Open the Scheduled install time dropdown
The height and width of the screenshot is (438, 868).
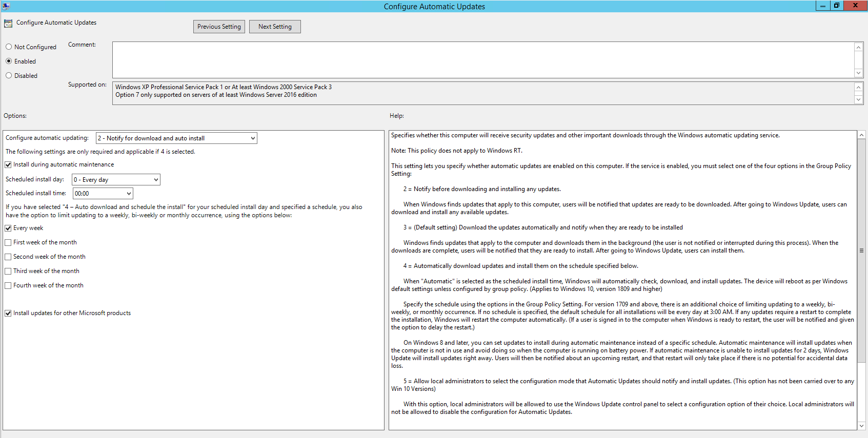click(x=103, y=194)
